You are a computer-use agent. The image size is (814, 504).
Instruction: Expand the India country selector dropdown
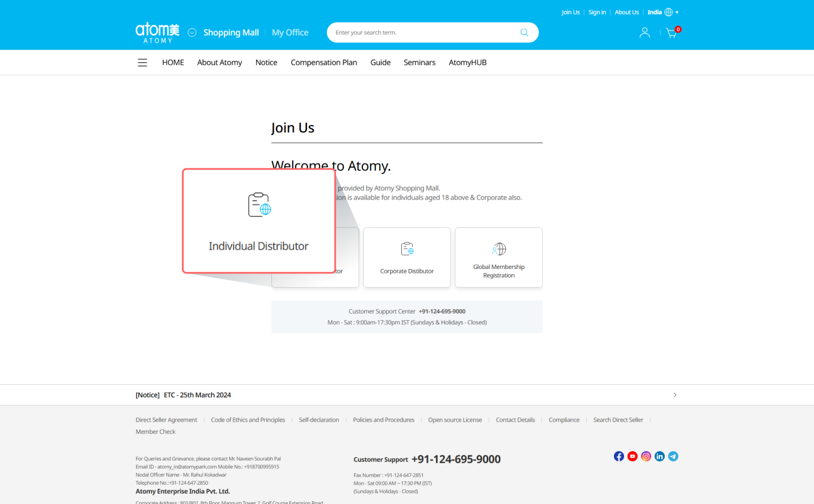[x=676, y=12]
